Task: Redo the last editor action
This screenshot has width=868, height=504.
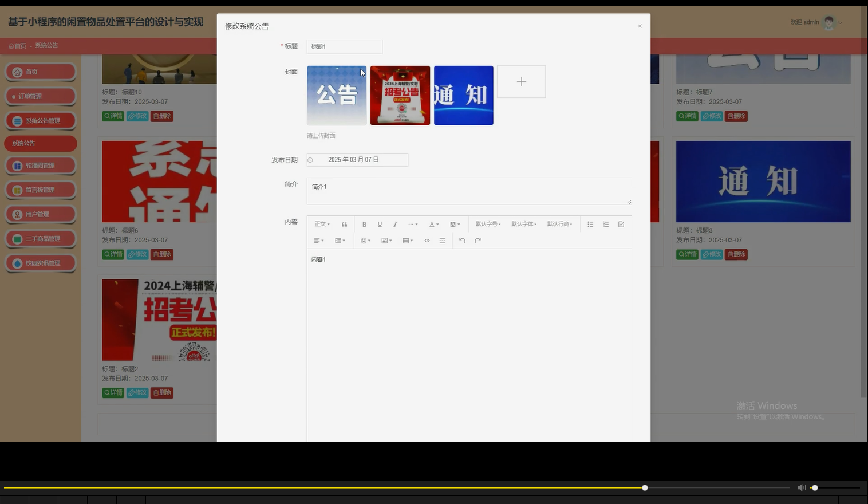Action: [x=478, y=240]
